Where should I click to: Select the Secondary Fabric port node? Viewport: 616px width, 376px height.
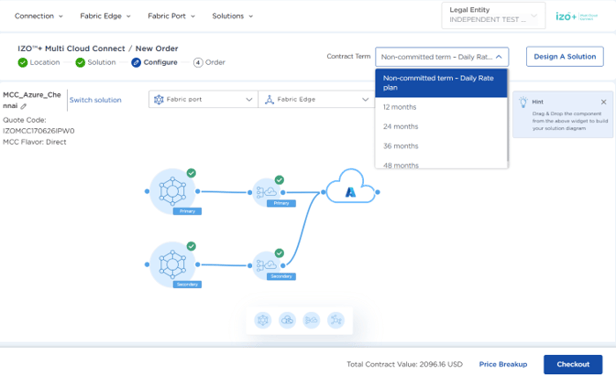click(x=172, y=264)
